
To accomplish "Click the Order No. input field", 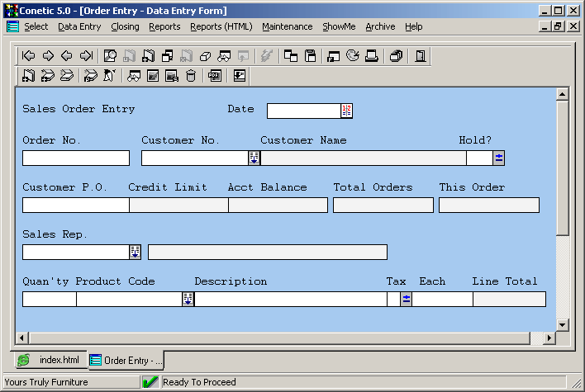I will [x=75, y=158].
